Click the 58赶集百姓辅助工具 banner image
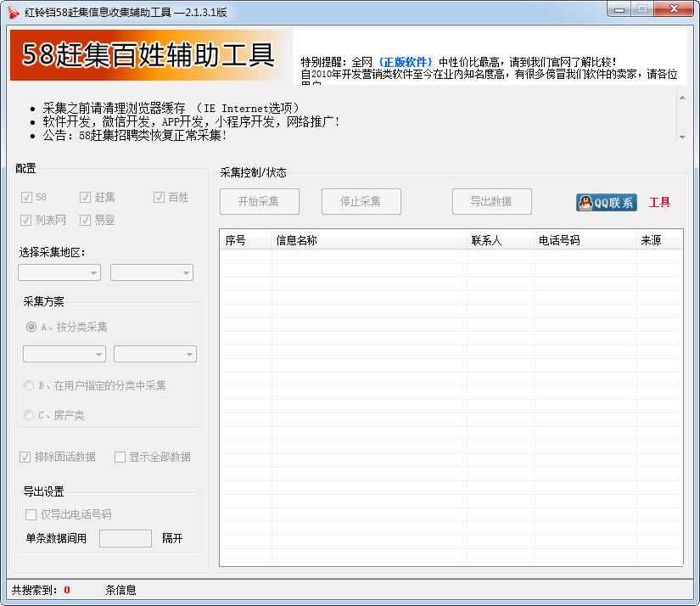Screen dimensions: 700x606 (149, 55)
